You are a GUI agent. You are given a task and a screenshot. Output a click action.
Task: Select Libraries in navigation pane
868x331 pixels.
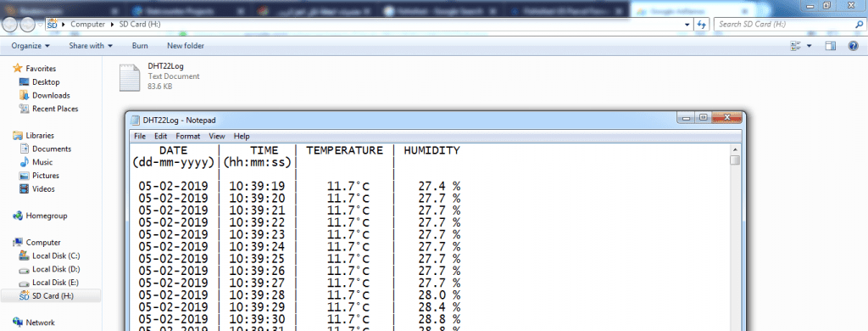click(x=40, y=135)
